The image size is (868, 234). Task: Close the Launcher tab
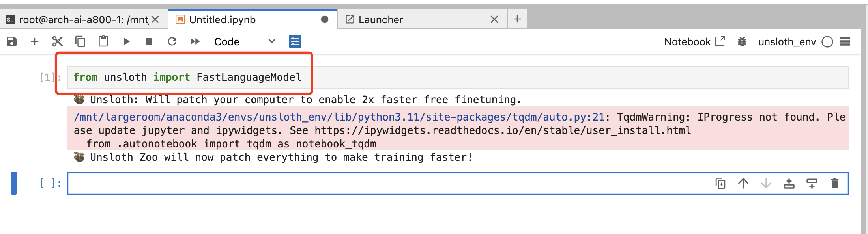click(x=494, y=19)
